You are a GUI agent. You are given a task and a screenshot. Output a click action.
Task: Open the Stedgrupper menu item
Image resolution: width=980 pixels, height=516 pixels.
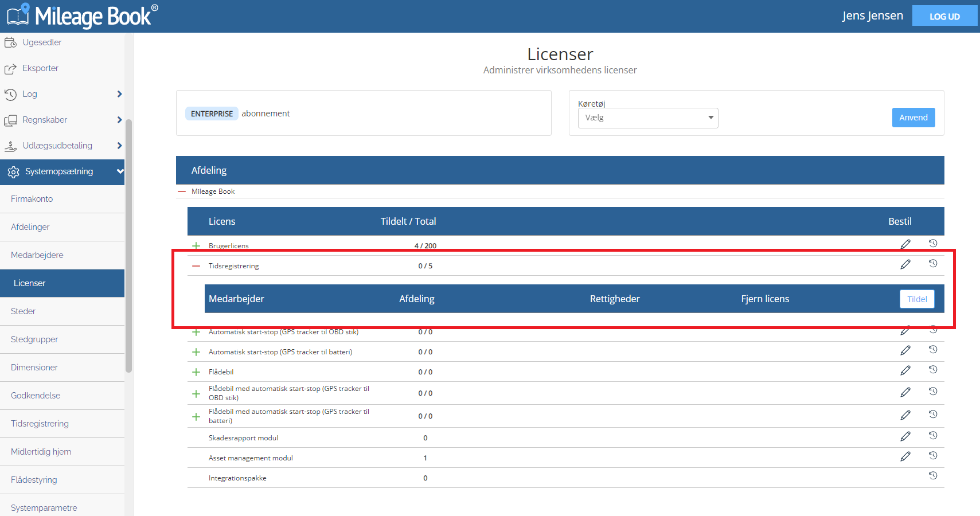(62, 339)
